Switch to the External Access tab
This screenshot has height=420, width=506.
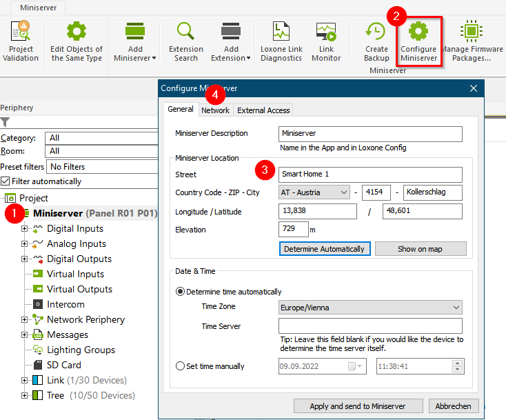pyautogui.click(x=264, y=110)
